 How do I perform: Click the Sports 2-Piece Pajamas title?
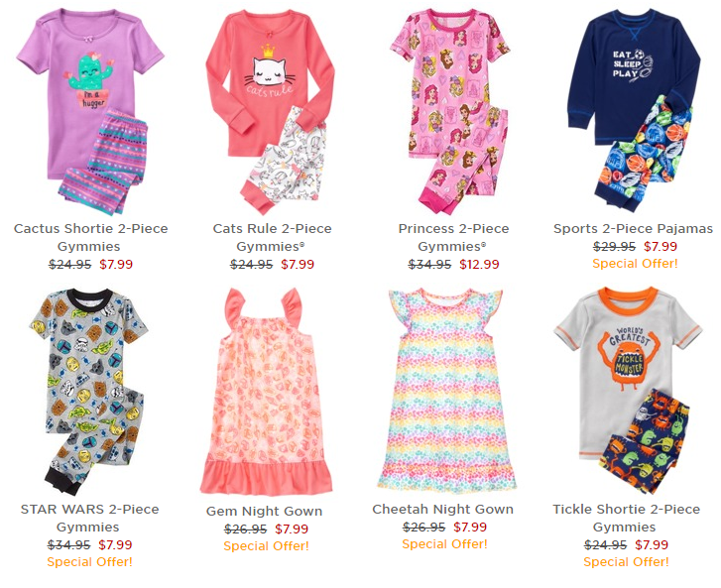coord(633,228)
